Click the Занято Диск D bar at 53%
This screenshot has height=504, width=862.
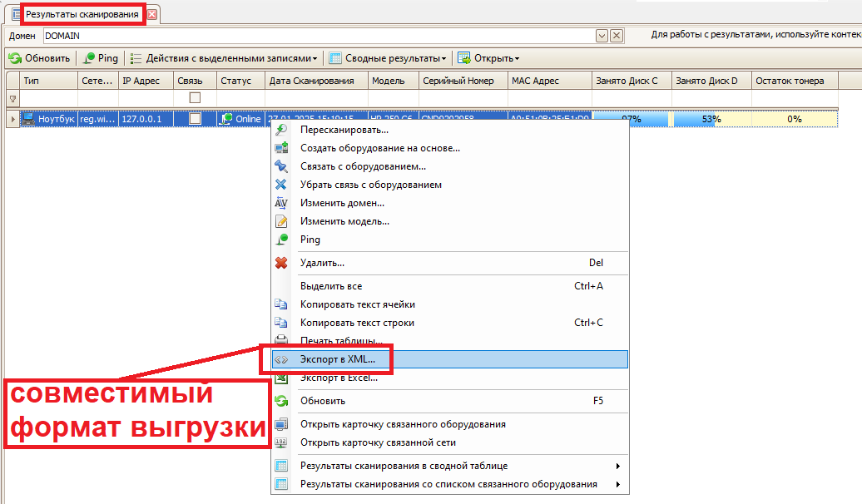[711, 119]
